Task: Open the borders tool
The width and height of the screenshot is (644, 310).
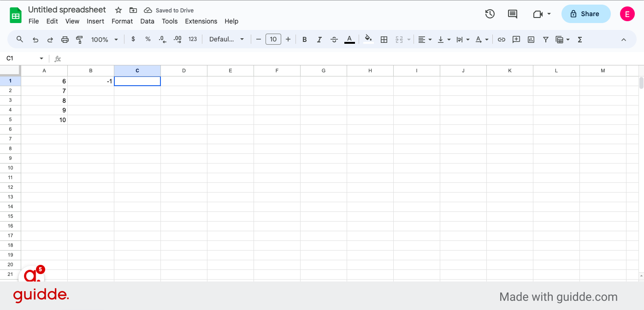Action: tap(384, 39)
